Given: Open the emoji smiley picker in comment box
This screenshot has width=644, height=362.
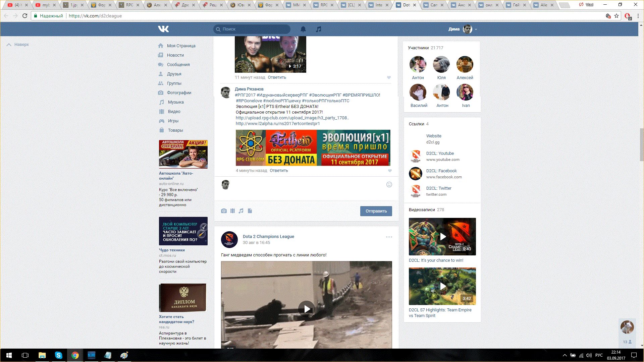Looking at the screenshot, I should click(389, 184).
